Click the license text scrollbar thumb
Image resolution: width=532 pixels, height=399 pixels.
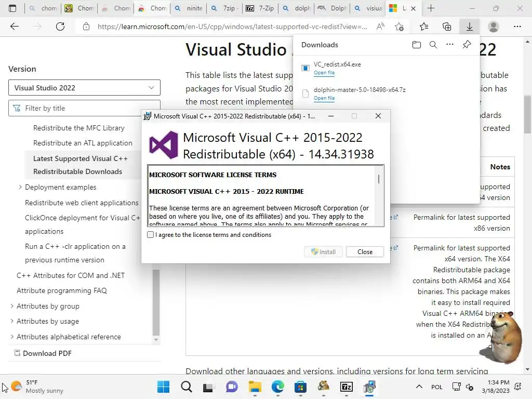tap(379, 179)
